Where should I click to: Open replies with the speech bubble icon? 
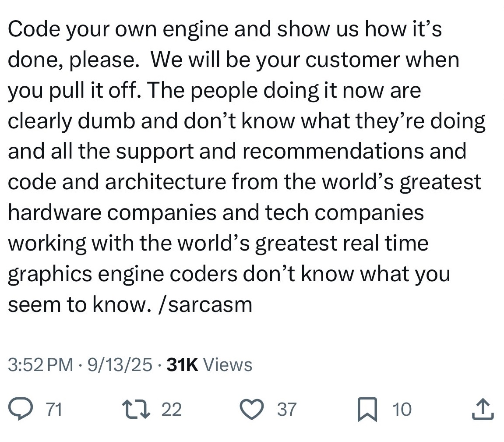[x=20, y=409]
